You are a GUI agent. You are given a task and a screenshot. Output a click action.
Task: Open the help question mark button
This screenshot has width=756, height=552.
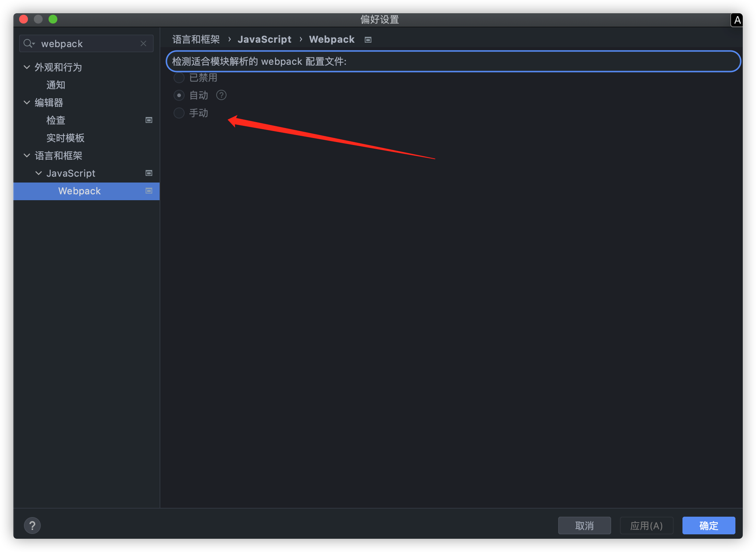32,526
